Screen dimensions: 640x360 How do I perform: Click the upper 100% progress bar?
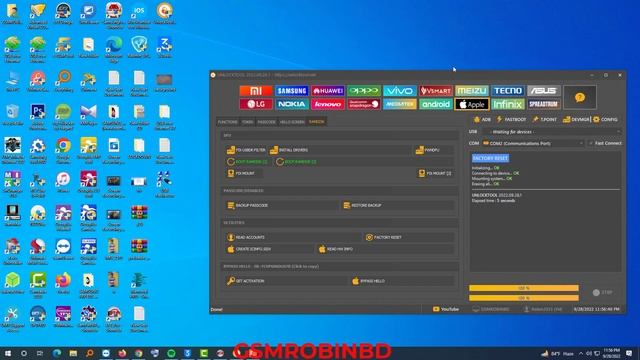(x=524, y=288)
